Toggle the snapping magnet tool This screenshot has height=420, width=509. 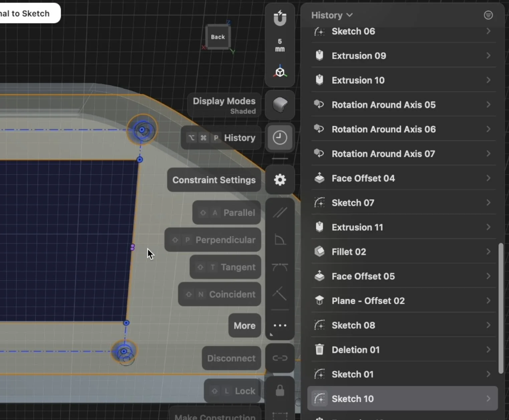pos(279,18)
